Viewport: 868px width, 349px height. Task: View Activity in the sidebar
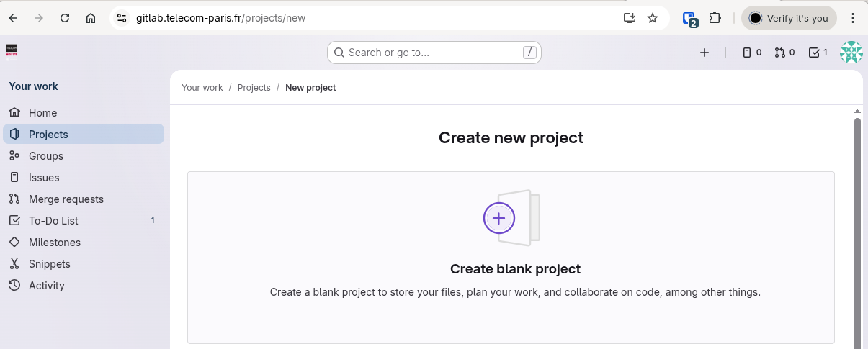47,286
